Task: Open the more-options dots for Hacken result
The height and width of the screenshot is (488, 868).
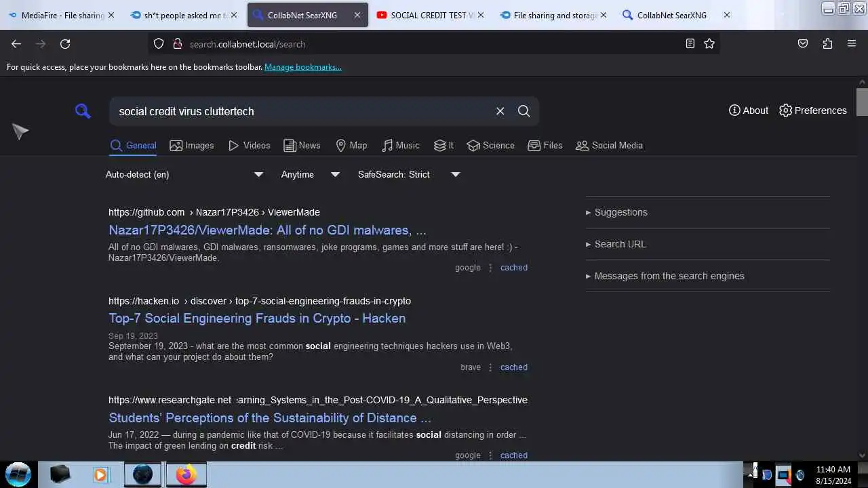Action: click(x=490, y=367)
